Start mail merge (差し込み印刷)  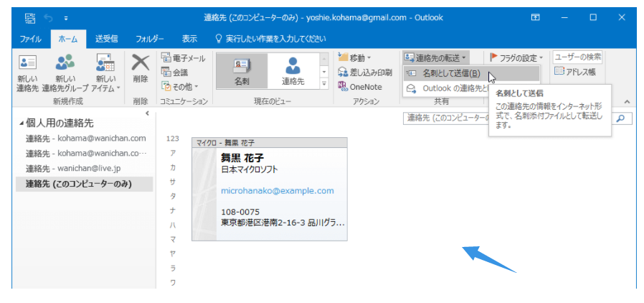(x=365, y=73)
